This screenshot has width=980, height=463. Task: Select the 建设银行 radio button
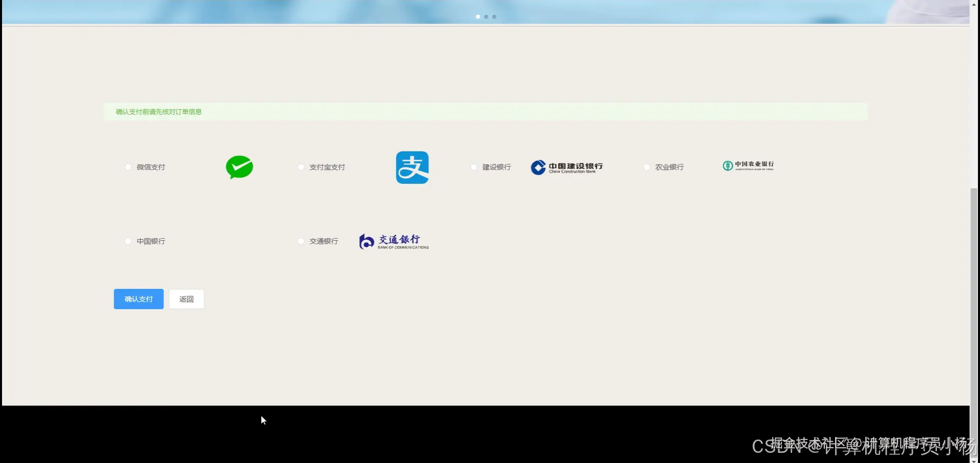pyautogui.click(x=473, y=167)
